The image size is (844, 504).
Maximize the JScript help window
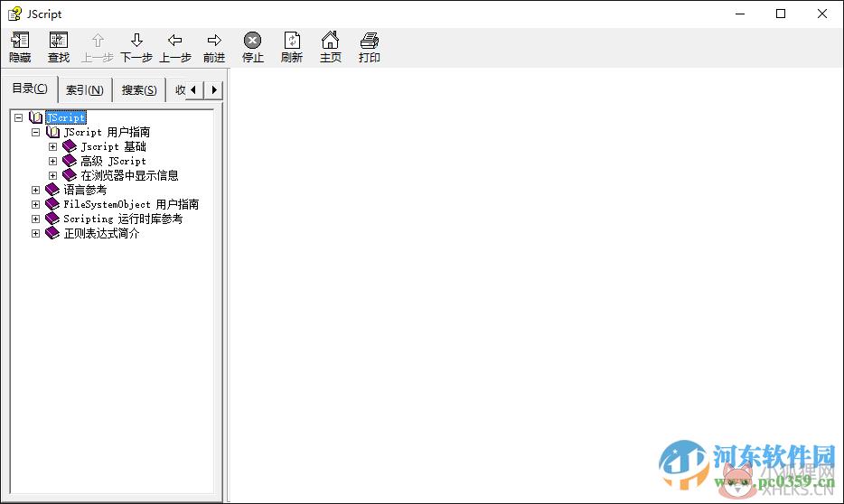781,14
